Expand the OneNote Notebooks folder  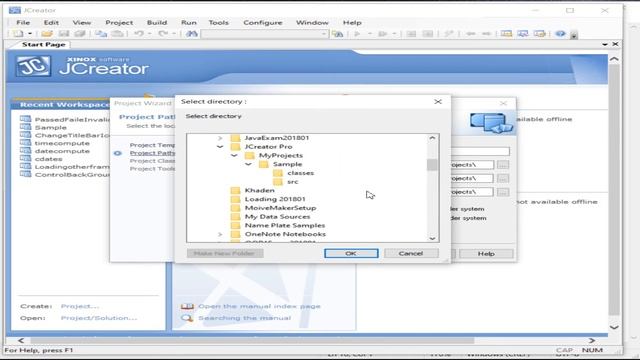click(220, 234)
